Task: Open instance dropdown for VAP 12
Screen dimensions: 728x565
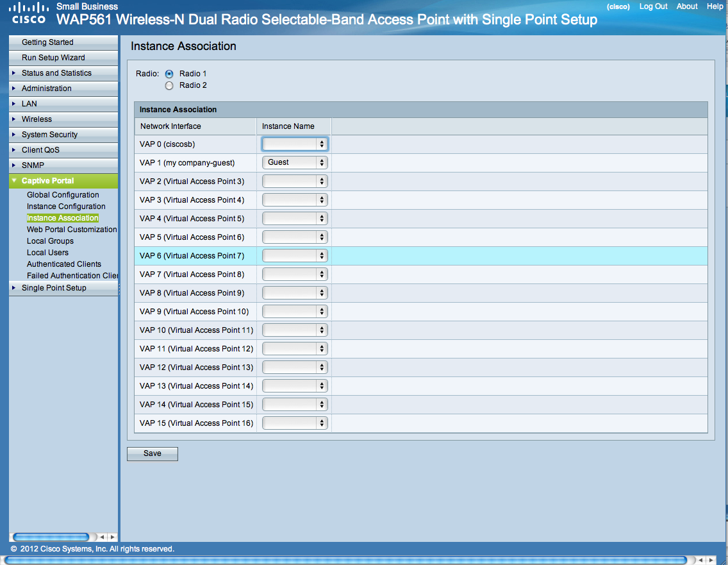Action: [295, 367]
